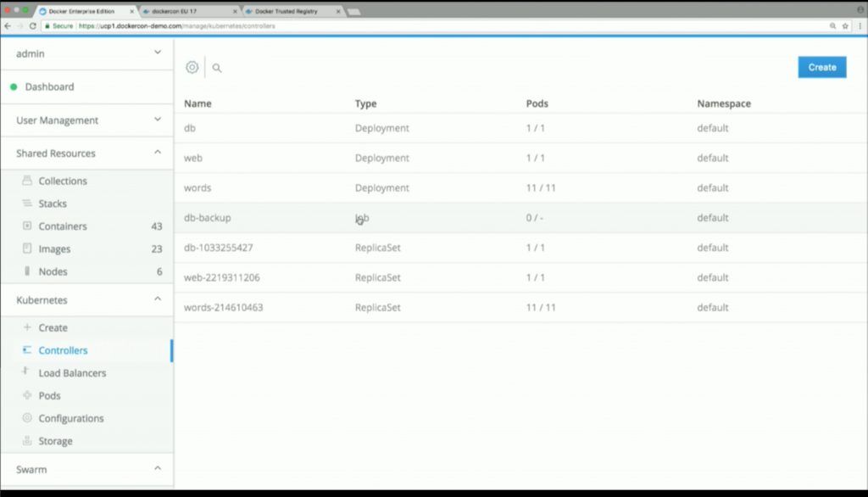Close the Docker Trusted Registry tab
Viewport: 868px width, 497px height.
tap(338, 11)
